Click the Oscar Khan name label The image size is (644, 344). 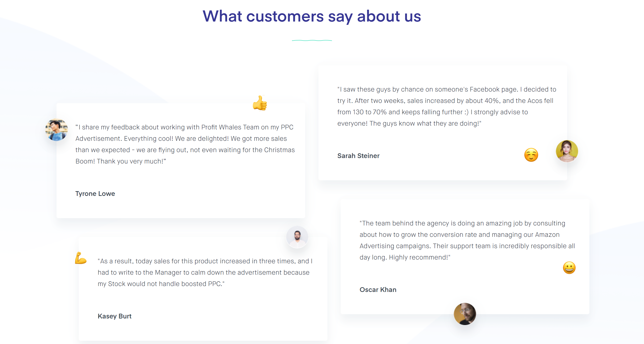(x=378, y=290)
